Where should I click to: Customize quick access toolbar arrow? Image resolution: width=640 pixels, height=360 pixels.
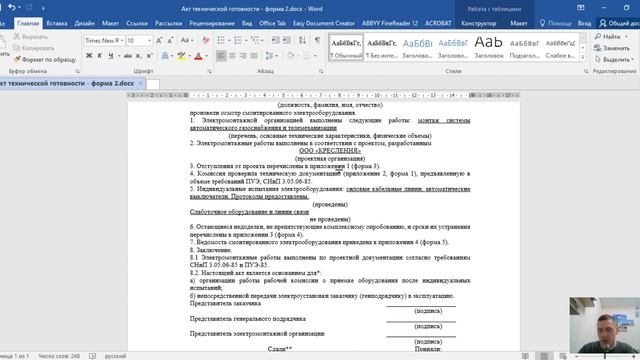[x=43, y=8]
